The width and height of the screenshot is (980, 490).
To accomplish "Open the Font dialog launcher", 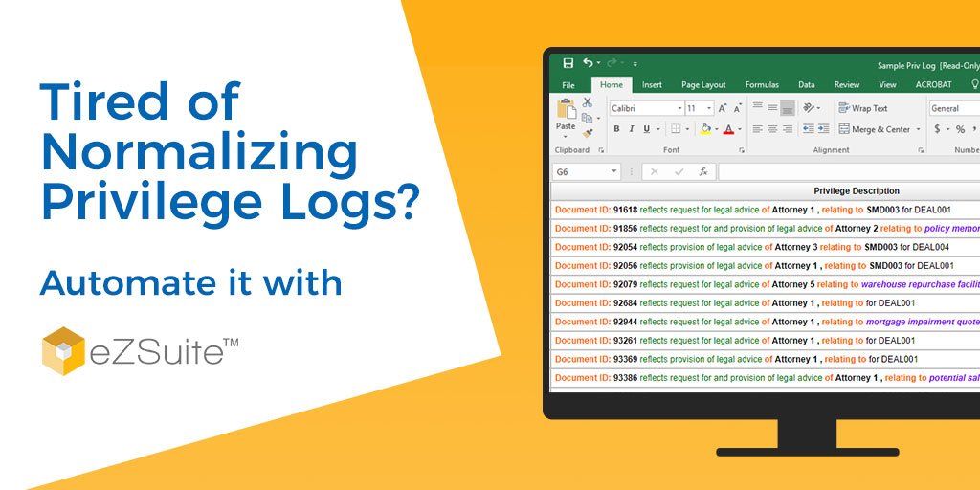I will (742, 150).
